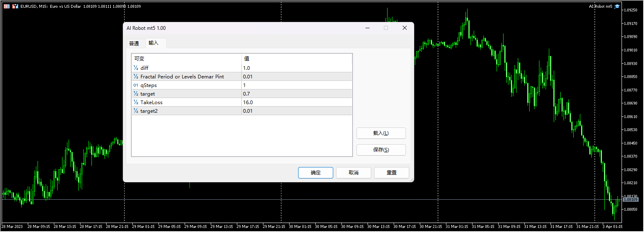644x232 pixels.
Task: Click the current price label 1.08109
Action: (x=631, y=200)
